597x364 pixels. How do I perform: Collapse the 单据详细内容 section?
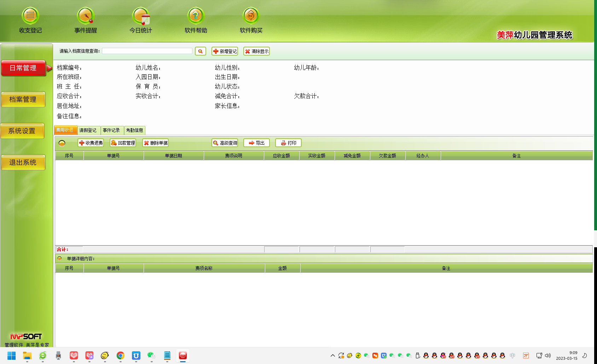pyautogui.click(x=59, y=259)
